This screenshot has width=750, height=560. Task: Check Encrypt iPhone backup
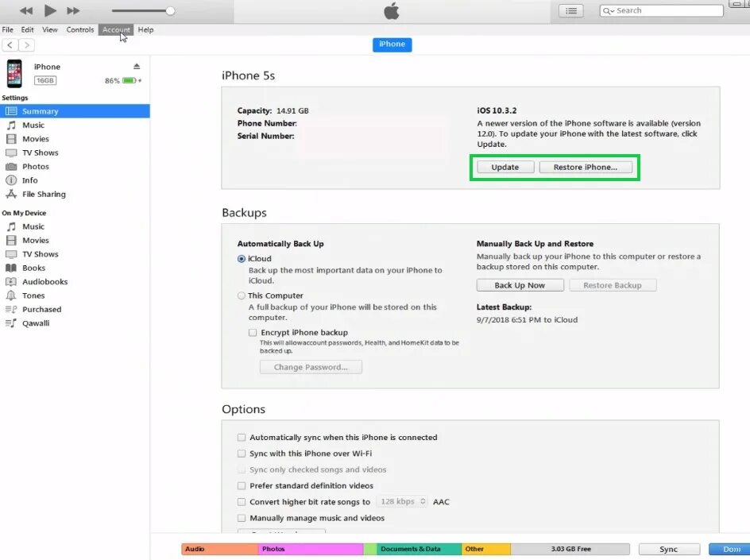coord(253,332)
